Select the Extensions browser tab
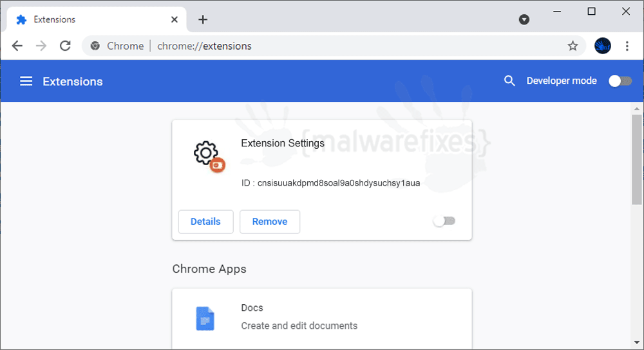644x350 pixels. (x=97, y=19)
